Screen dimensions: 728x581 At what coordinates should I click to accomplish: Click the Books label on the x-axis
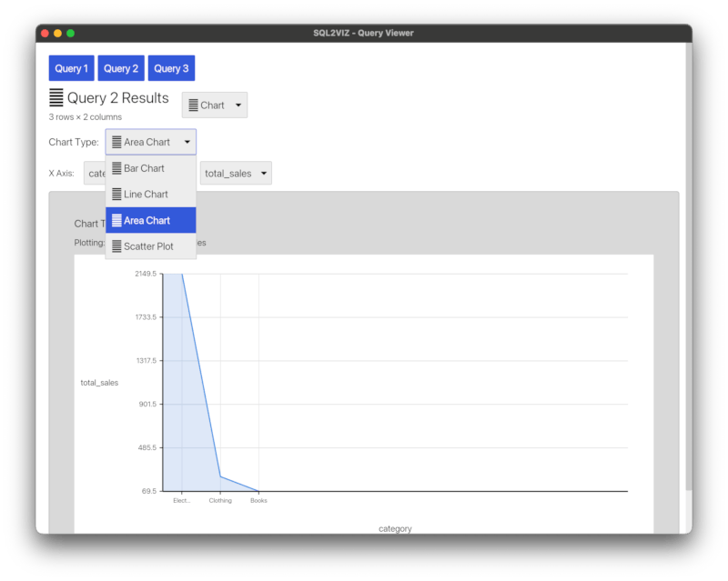[258, 500]
